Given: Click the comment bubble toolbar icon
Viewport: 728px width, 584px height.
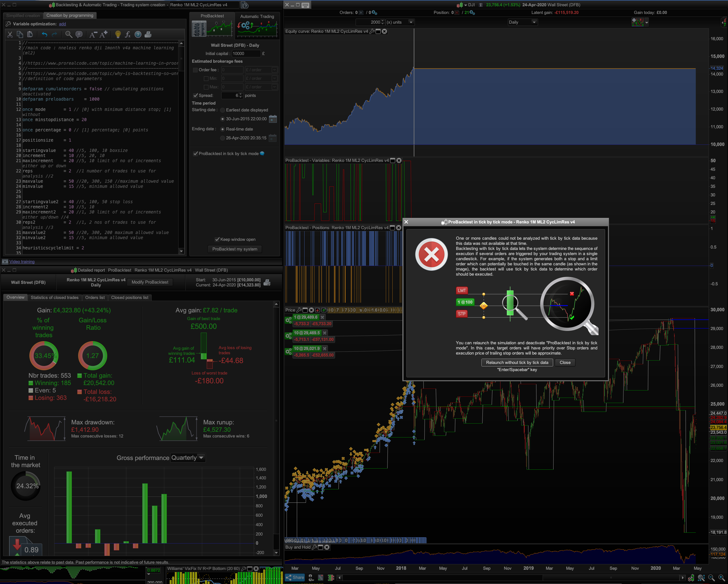Looking at the screenshot, I should [x=79, y=34].
